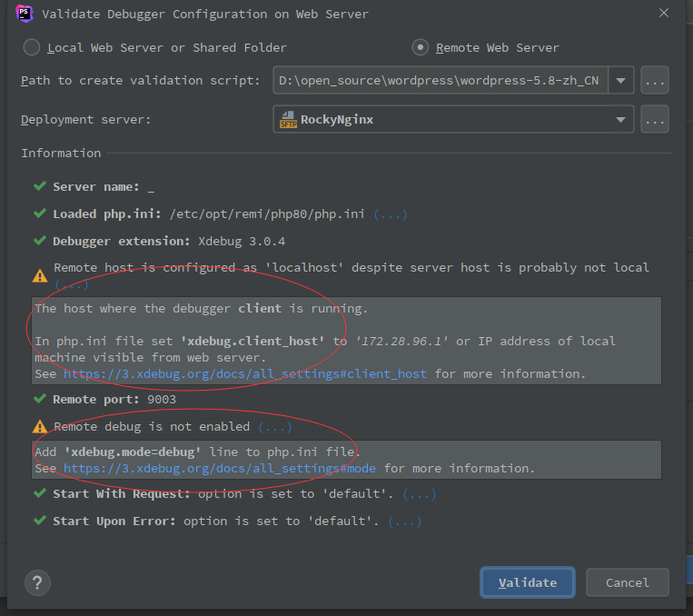Click the warning icon beside Remote debug message
The height and width of the screenshot is (616, 693).
click(40, 426)
